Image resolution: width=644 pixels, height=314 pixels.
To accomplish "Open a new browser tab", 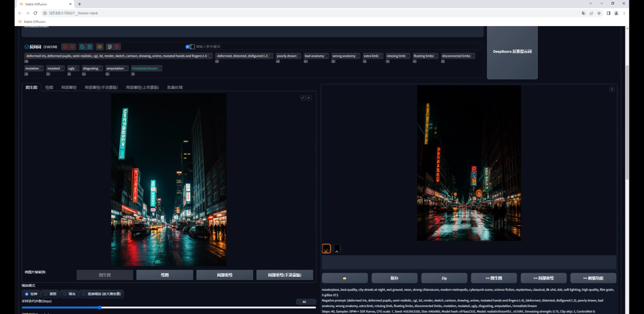I will coord(79,4).
